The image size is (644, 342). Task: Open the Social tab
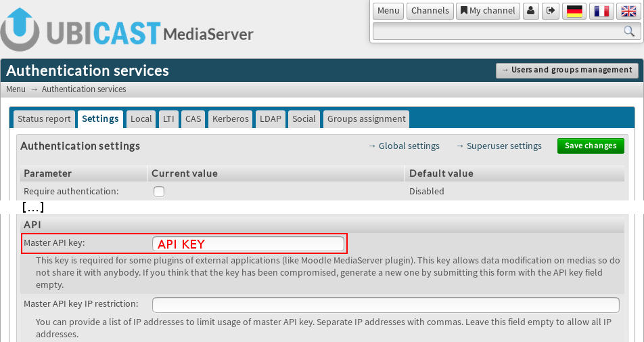[304, 119]
